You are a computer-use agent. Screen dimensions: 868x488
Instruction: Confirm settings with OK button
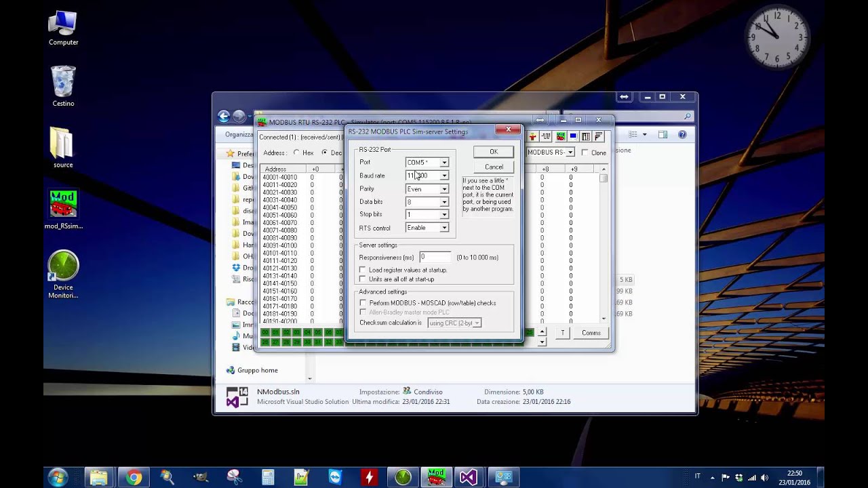coord(494,152)
